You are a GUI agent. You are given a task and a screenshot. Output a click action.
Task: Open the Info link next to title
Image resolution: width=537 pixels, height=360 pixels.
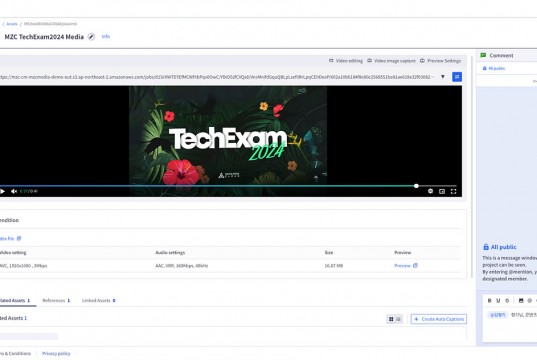pos(105,36)
